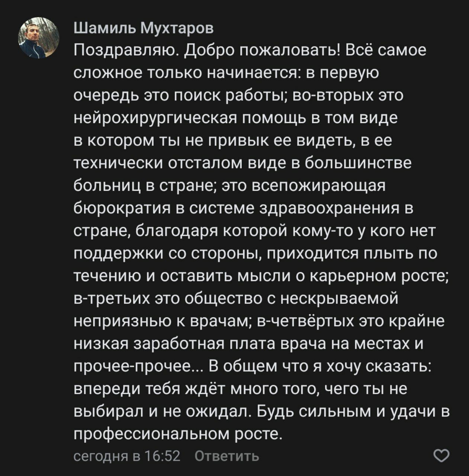Like the comment with the heart icon
469x476 pixels.
pos(442,456)
